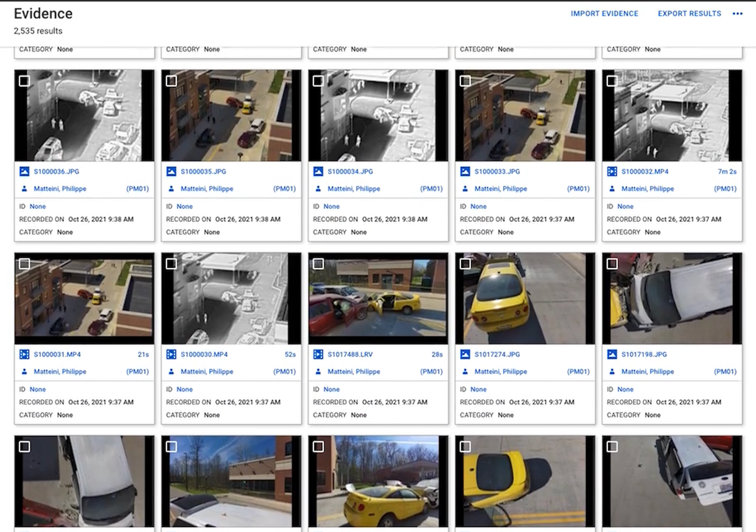The image size is (756, 532).
Task: Click video icon beside S1000031.MP4
Action: [x=24, y=354]
